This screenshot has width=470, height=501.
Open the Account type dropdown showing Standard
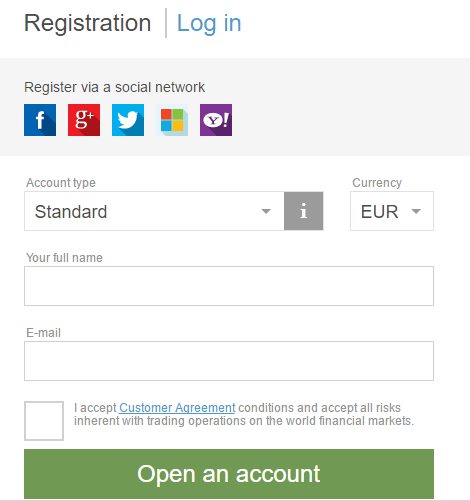click(154, 211)
